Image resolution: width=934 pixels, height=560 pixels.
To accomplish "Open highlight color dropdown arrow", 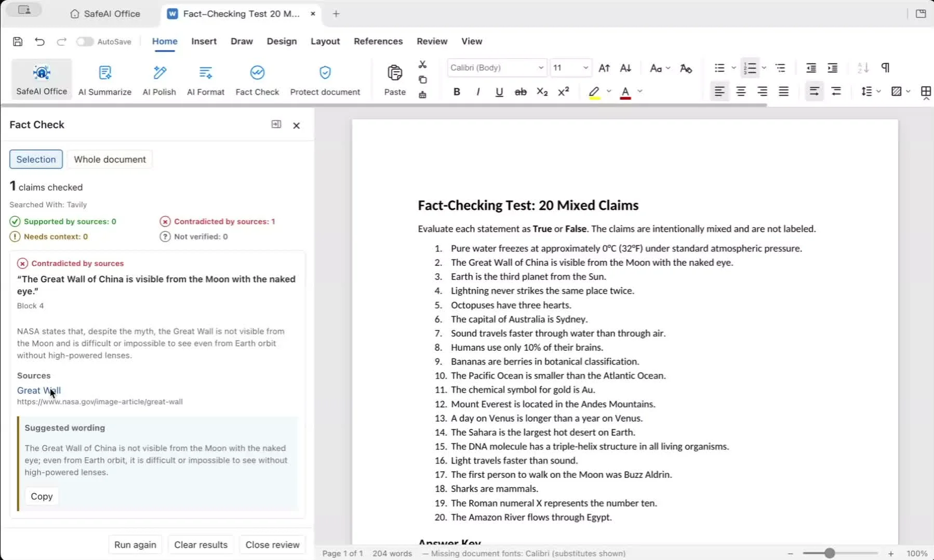I will pyautogui.click(x=609, y=92).
